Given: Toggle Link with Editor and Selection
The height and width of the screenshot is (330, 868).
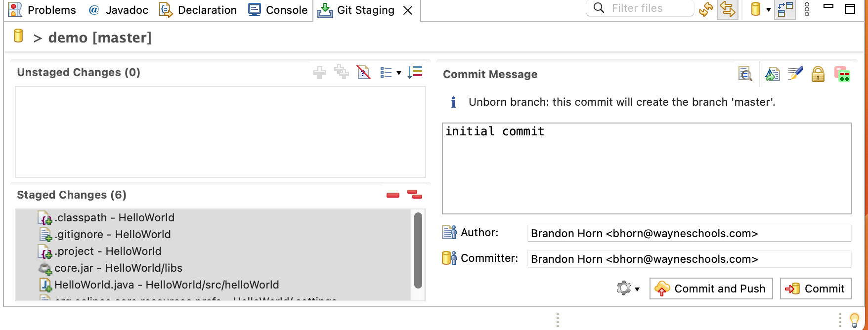Looking at the screenshot, I should (728, 9).
